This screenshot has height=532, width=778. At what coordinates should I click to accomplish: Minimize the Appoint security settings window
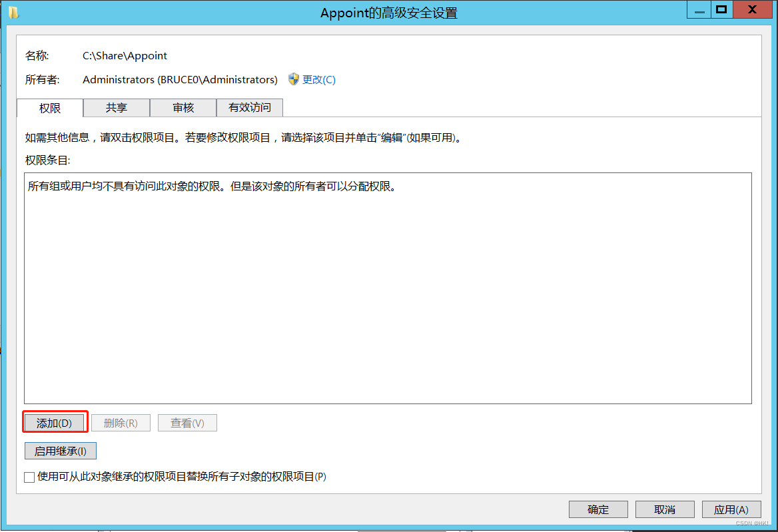pyautogui.click(x=698, y=9)
